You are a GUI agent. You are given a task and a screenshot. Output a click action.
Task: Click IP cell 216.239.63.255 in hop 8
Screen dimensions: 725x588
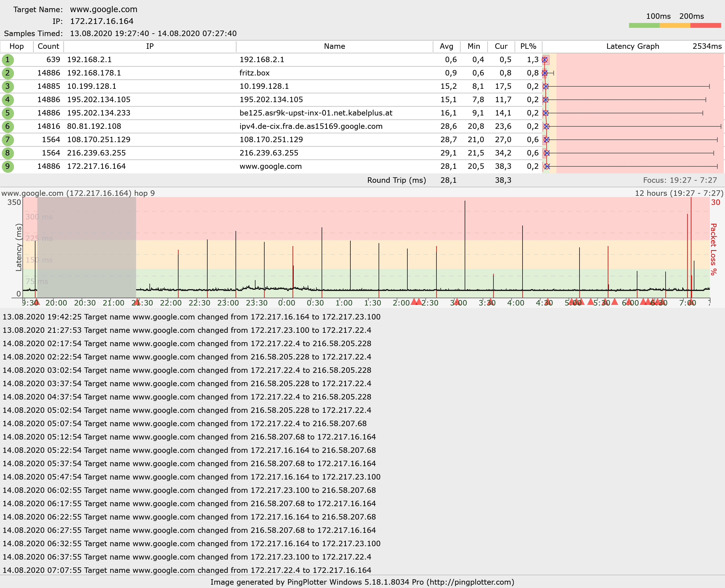[x=96, y=153]
